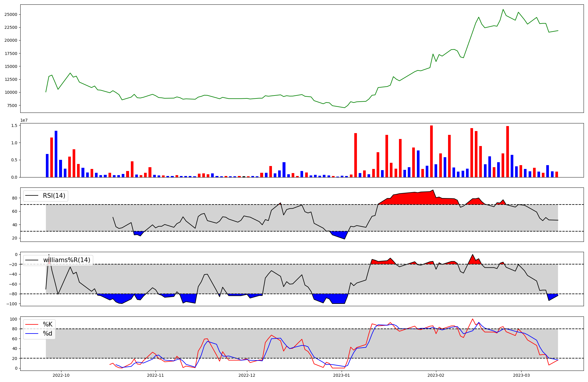Image resolution: width=588 pixels, height=382 pixels.
Task: Click the %d legend entry text
Action: tap(48, 334)
